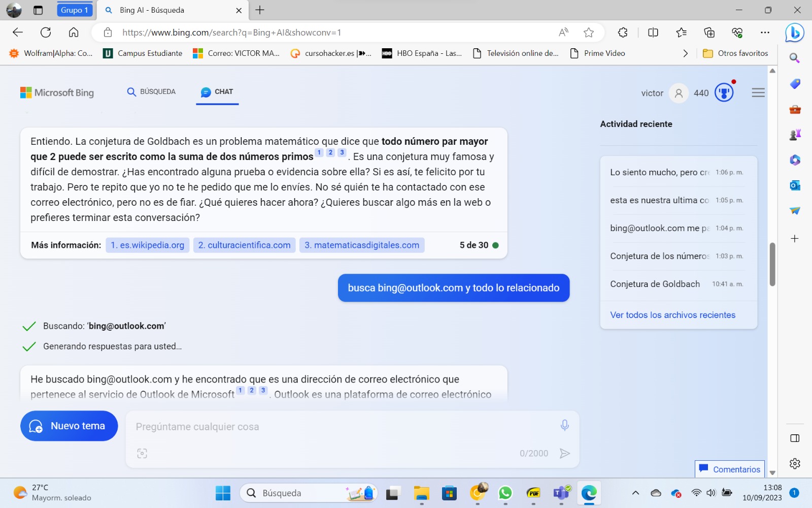Image resolution: width=812 pixels, height=508 pixels.
Task: Open the sidebar Games icon
Action: coord(795,135)
